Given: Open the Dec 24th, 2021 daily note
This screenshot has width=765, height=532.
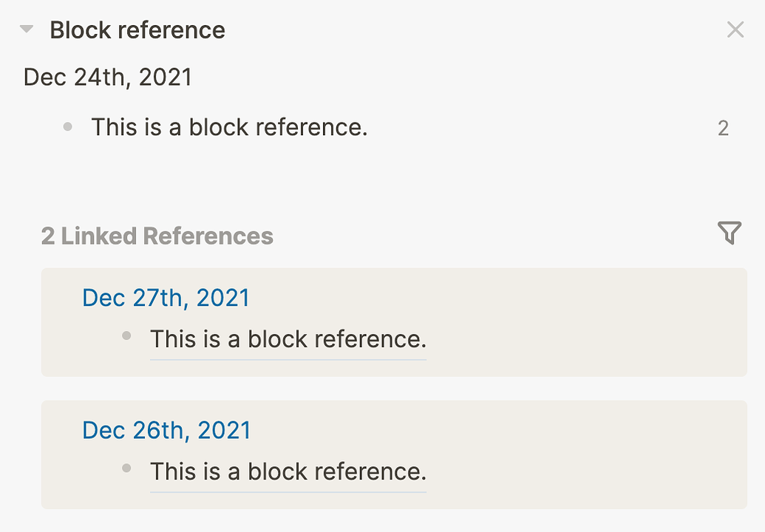Looking at the screenshot, I should (x=106, y=76).
